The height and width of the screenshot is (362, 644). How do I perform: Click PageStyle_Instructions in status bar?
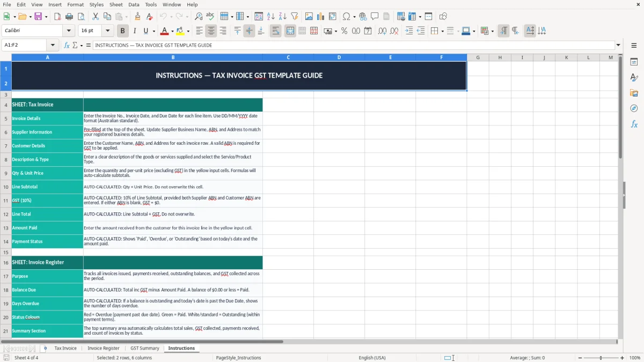[x=238, y=358]
